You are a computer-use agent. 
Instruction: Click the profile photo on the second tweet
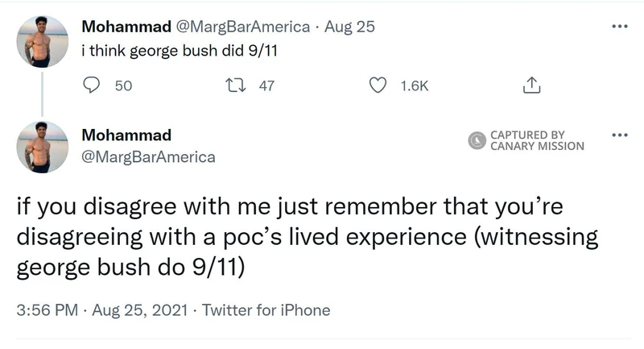(x=43, y=147)
